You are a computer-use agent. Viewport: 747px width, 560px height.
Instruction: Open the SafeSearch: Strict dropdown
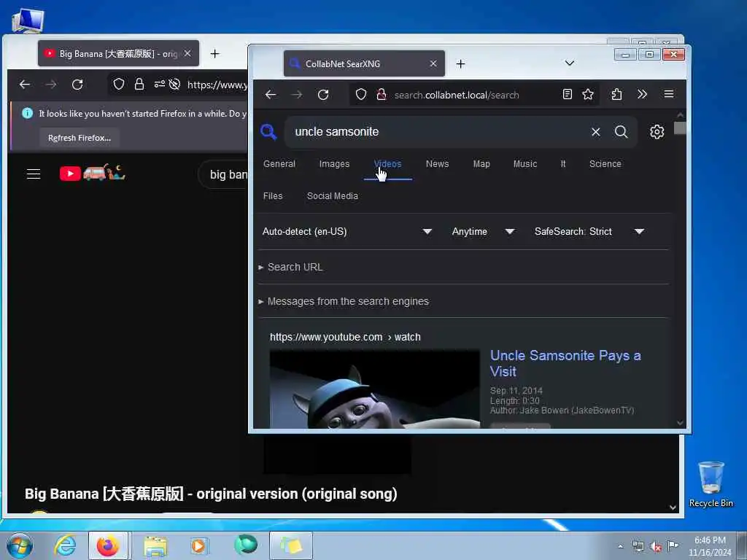[x=589, y=231]
